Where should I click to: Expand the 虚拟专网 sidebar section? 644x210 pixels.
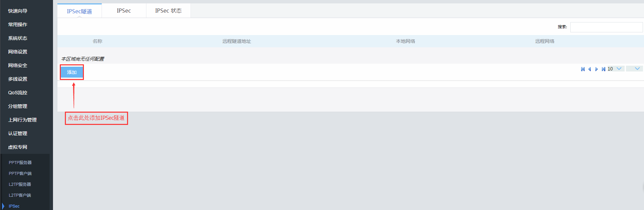(x=18, y=147)
